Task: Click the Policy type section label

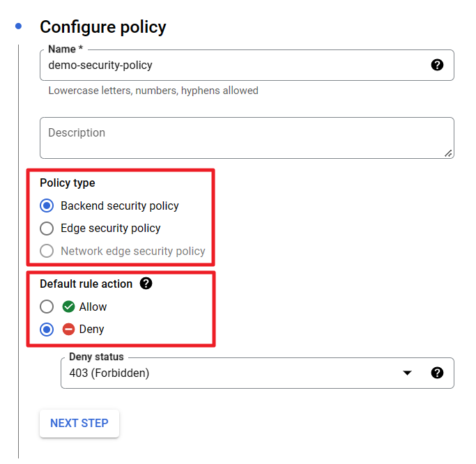Action: pyautogui.click(x=68, y=183)
